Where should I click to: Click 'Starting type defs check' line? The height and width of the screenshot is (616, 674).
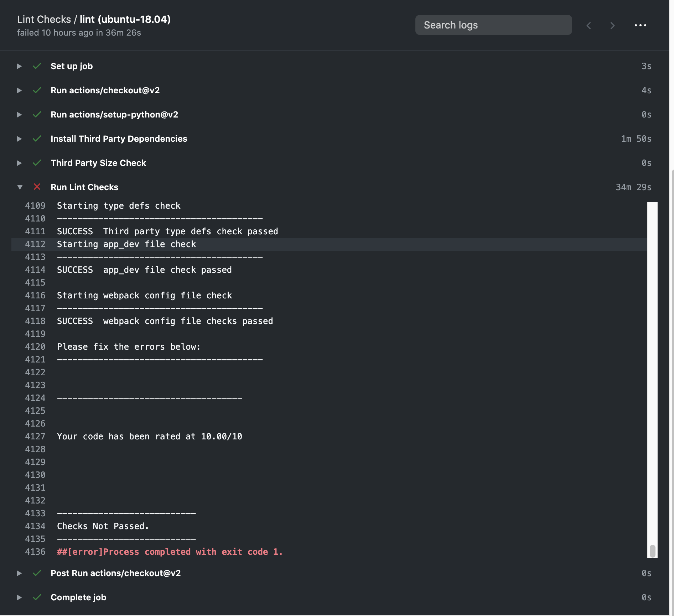point(119,206)
